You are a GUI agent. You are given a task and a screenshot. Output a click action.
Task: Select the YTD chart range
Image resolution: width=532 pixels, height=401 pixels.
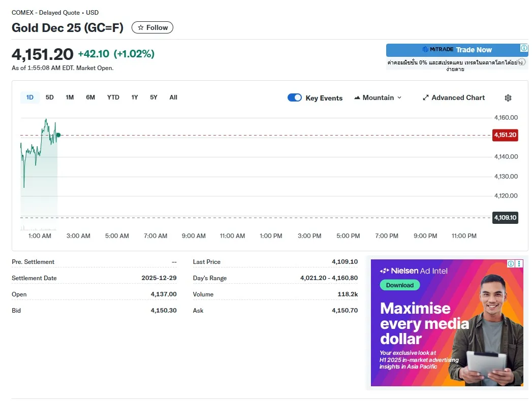point(113,97)
